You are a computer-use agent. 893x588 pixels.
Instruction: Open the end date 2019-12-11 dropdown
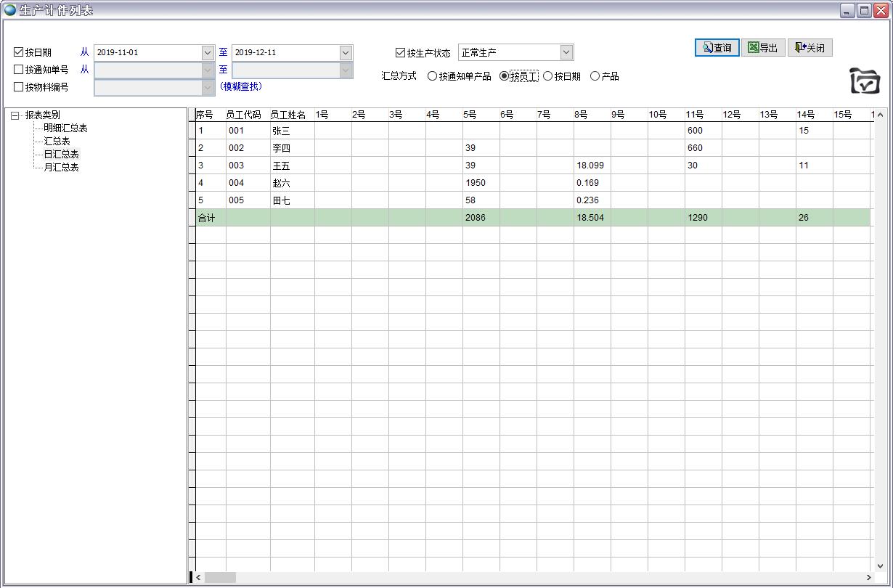346,52
